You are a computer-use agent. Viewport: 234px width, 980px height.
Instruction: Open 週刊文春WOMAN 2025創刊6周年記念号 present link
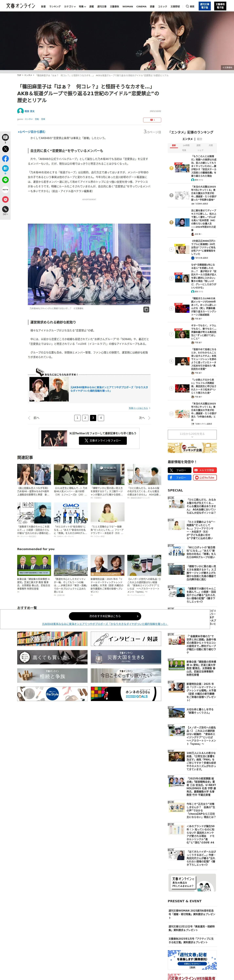pyautogui.click(x=192, y=914)
